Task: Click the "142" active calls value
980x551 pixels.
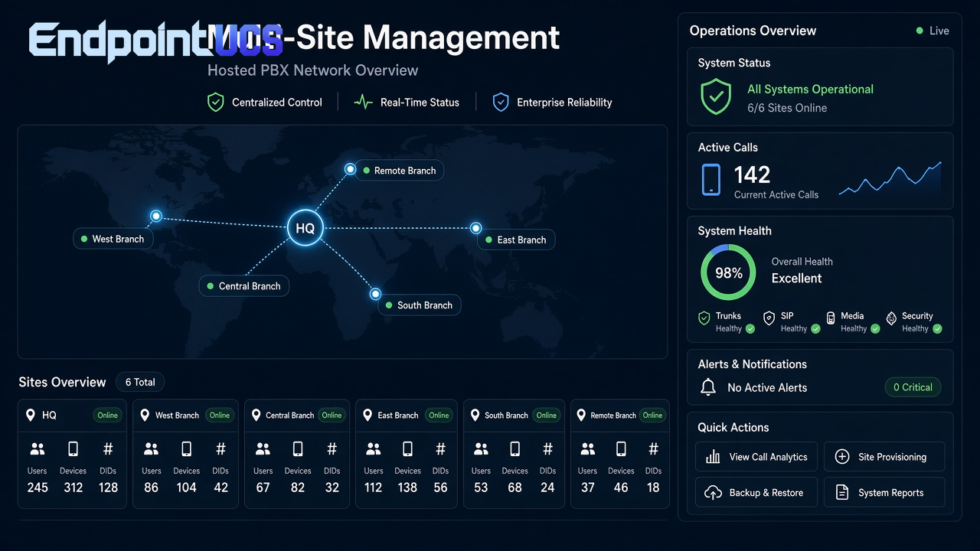Action: point(752,175)
